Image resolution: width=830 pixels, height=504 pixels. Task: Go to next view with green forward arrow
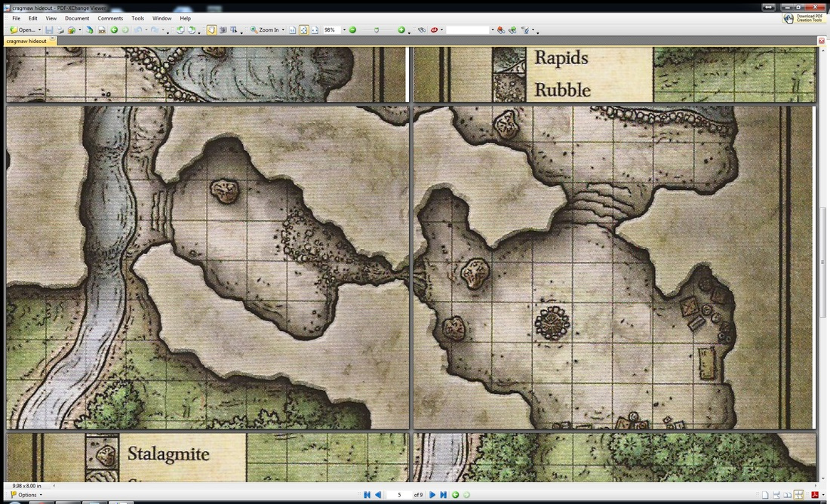(x=125, y=30)
